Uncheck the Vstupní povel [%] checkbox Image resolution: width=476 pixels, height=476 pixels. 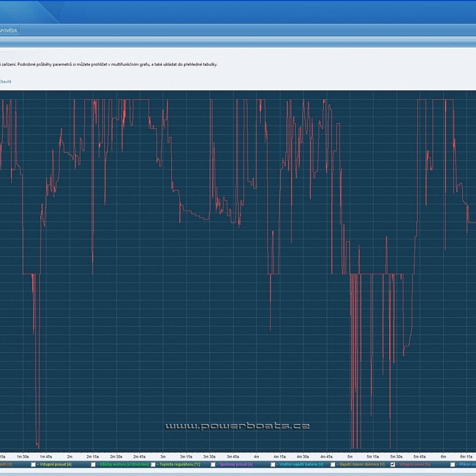393,464
